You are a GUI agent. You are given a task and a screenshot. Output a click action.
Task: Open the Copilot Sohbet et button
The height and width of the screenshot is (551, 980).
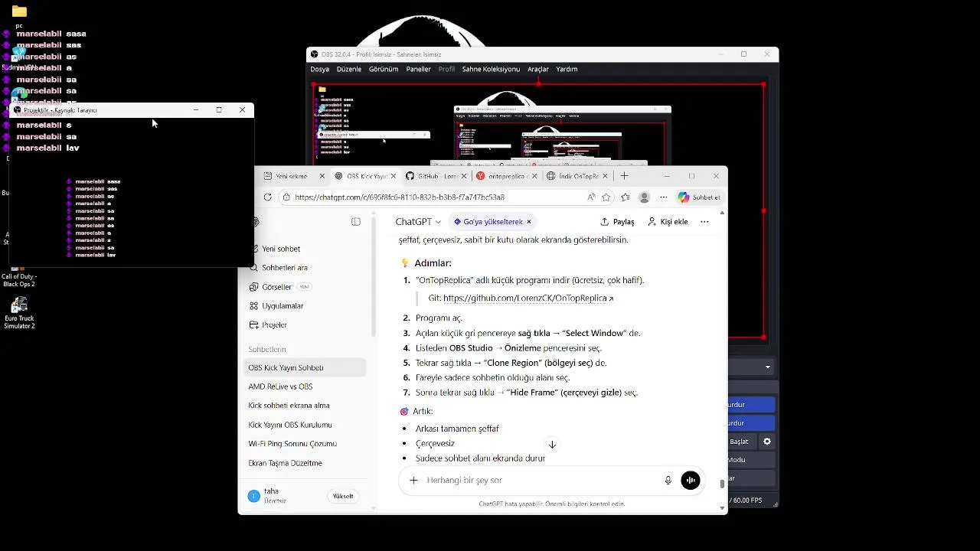point(699,197)
